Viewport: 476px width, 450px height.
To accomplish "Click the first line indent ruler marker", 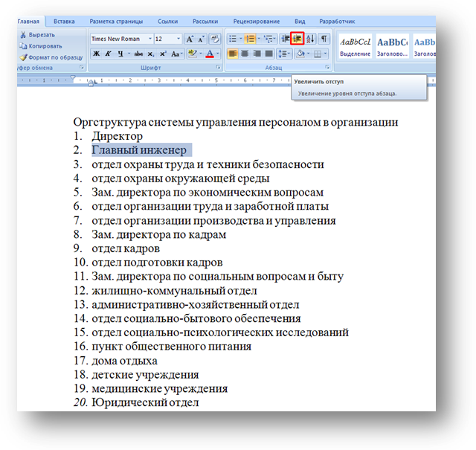I will coord(73,78).
